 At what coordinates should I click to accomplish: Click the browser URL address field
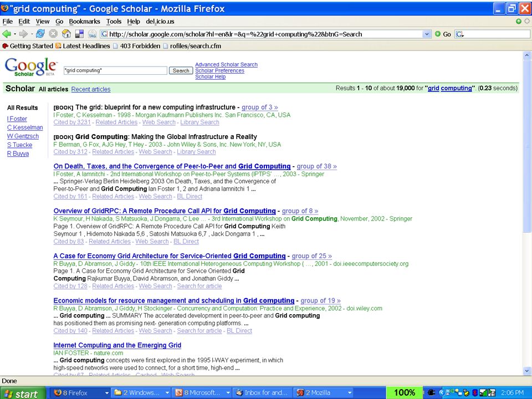[265, 34]
